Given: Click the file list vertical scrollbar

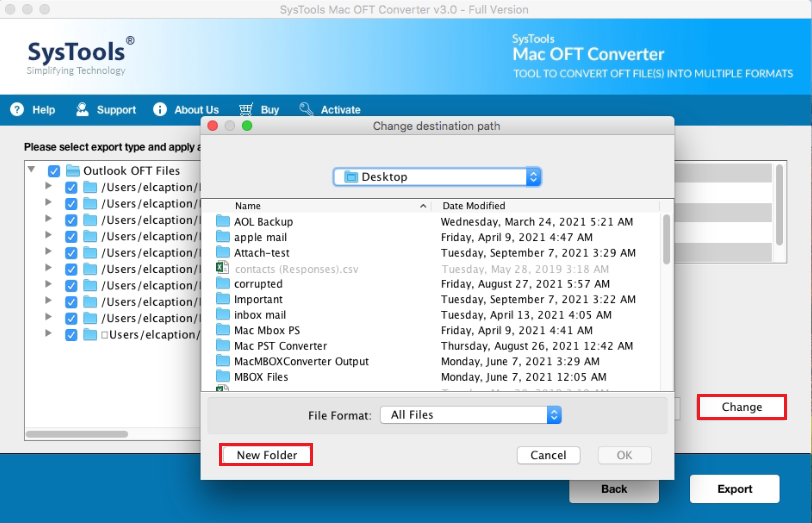Looking at the screenshot, I should (666, 239).
